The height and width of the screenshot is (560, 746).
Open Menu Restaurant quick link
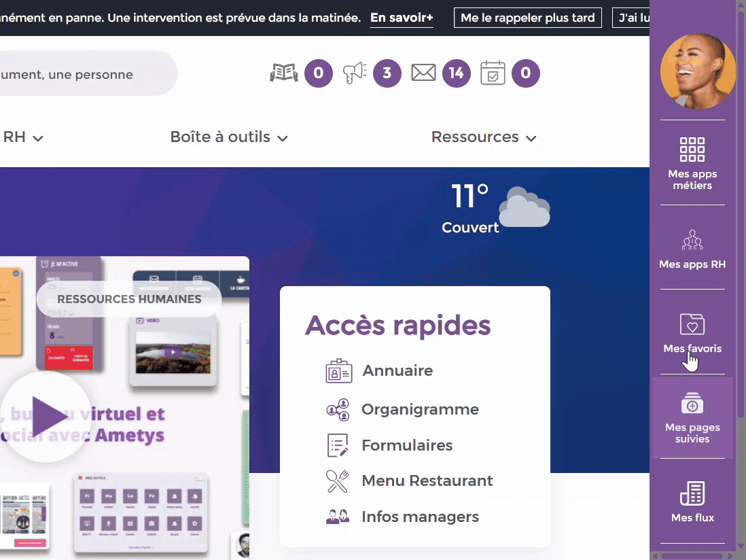tap(427, 481)
